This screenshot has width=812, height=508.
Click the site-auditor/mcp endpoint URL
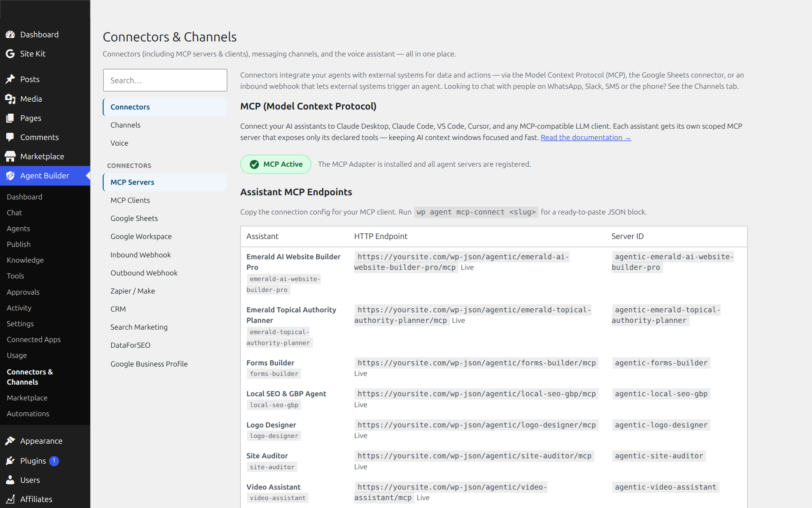(474, 456)
